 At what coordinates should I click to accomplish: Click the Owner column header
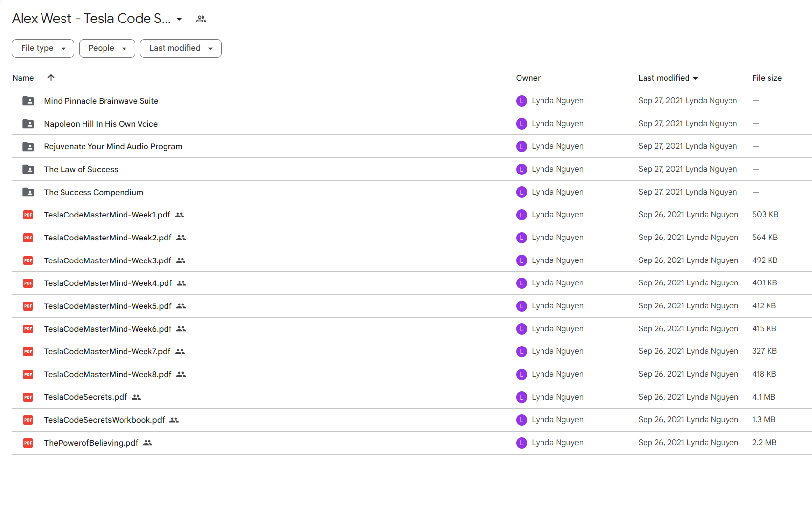pos(528,78)
